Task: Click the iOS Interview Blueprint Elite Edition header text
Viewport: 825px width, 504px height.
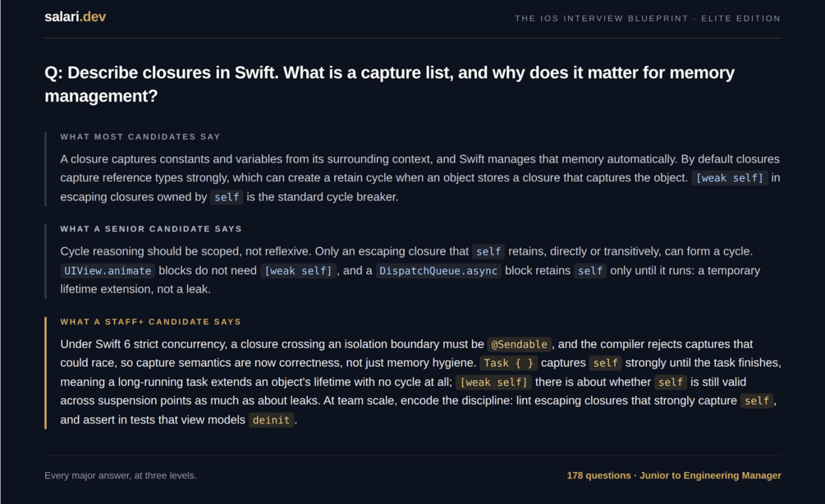Action: (648, 18)
